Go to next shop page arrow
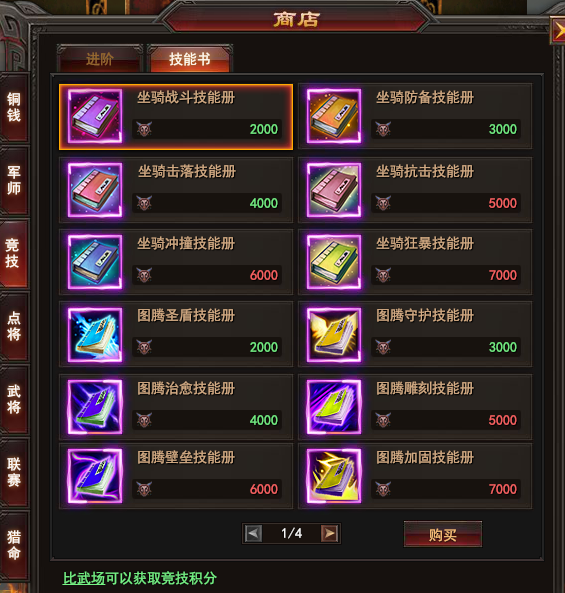The height and width of the screenshot is (593, 565). [329, 534]
